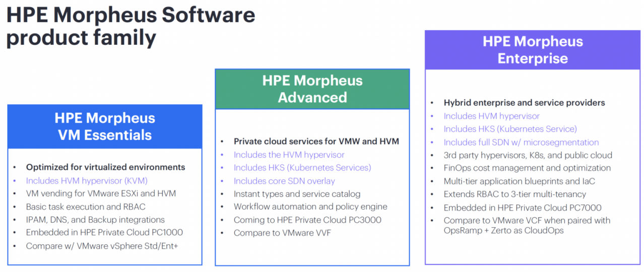
Task: Click the slide title 'HPE Morpheus Software product family'
Action: 131,26
